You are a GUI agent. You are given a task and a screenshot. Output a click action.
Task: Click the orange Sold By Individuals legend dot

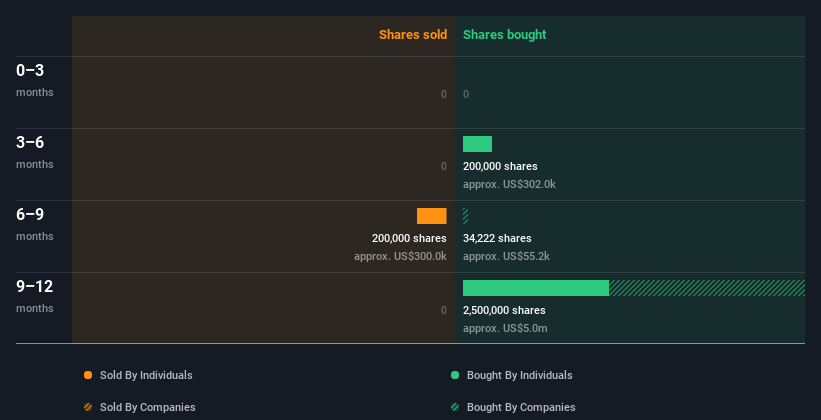tap(88, 375)
